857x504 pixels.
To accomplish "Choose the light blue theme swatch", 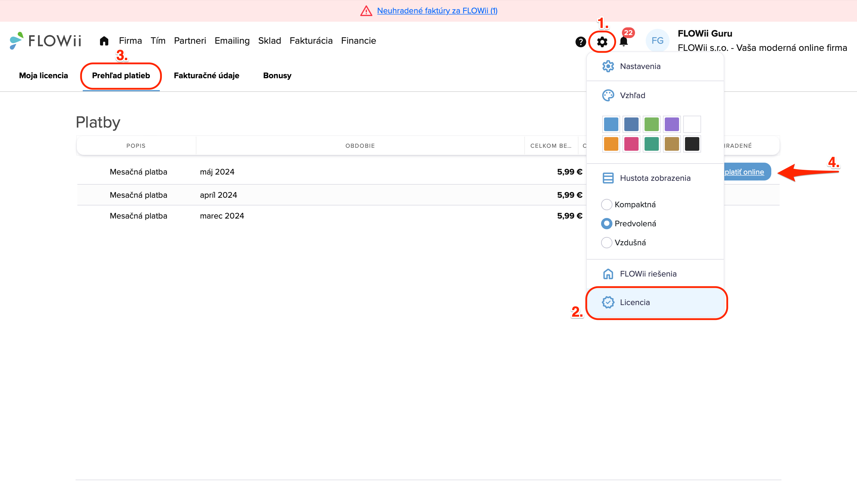I will [611, 124].
